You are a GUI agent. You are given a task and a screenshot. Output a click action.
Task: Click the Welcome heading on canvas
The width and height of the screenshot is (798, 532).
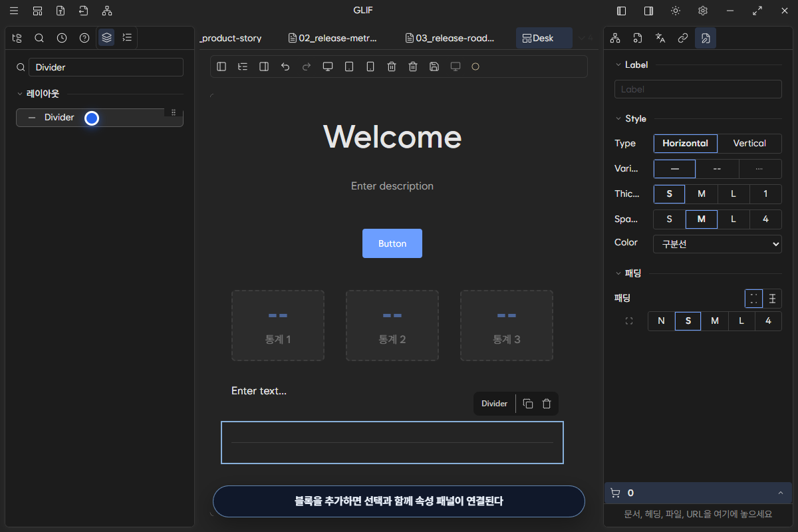392,136
